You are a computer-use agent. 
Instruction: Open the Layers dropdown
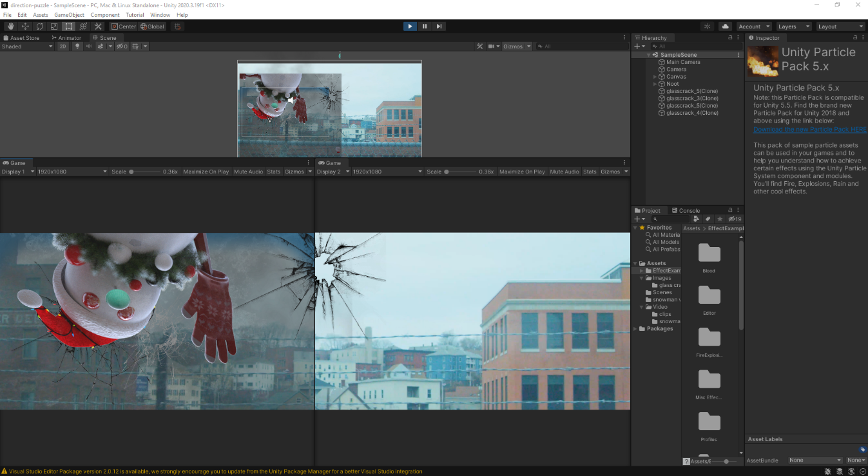pyautogui.click(x=793, y=26)
